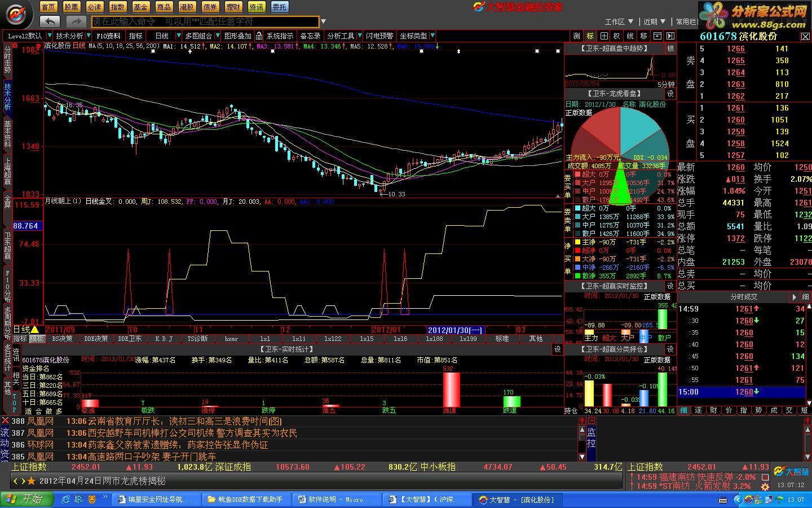Click the 委托 order entrust button
The width and height of the screenshot is (812, 508).
tap(280, 7)
